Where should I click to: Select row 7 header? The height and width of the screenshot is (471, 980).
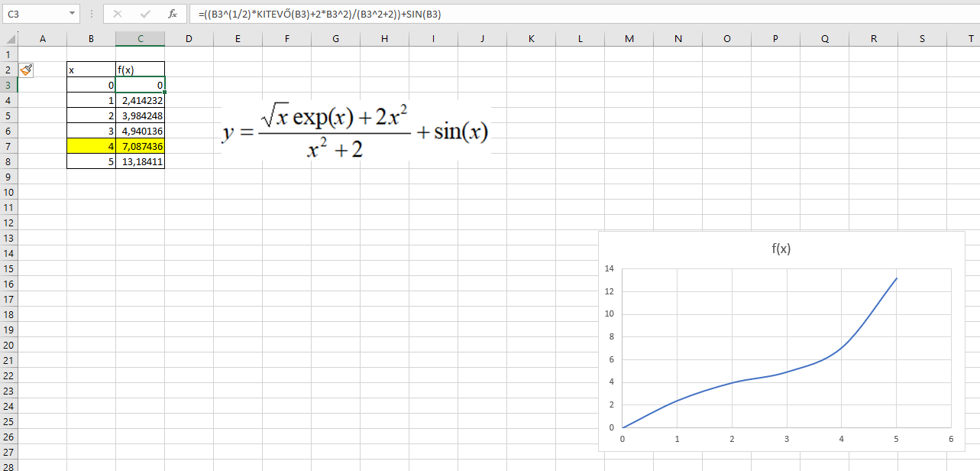coord(8,146)
